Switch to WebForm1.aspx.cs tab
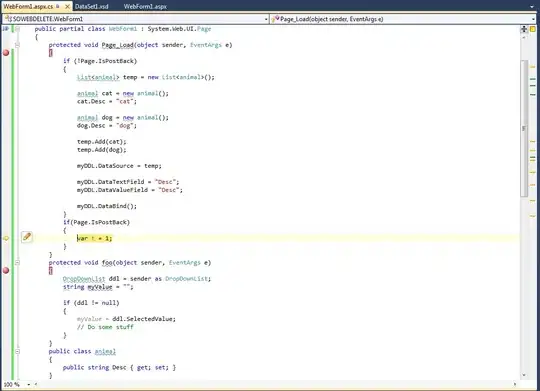Viewport: 540px width, 391px height. coord(28,6)
